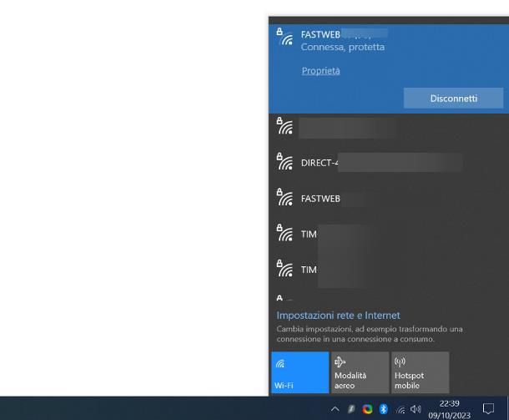Click the Wi-Fi signal icon of the connected FASTWEB
The height and width of the screenshot is (420, 509).
pyautogui.click(x=285, y=37)
